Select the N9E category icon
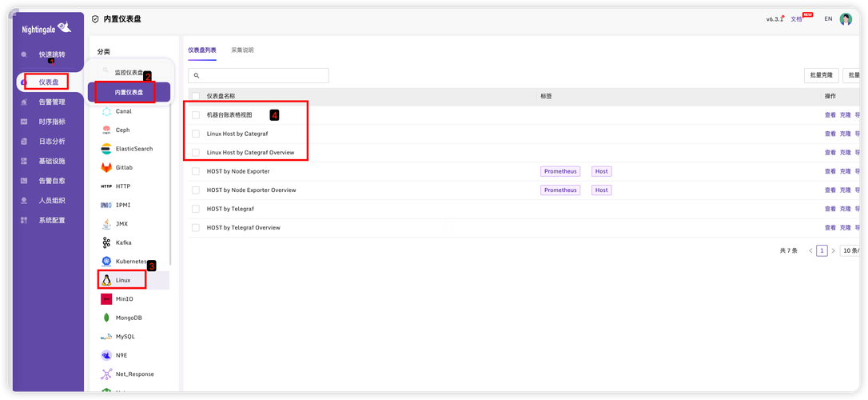Image resolution: width=868 pixels, height=400 pixels. [x=106, y=355]
